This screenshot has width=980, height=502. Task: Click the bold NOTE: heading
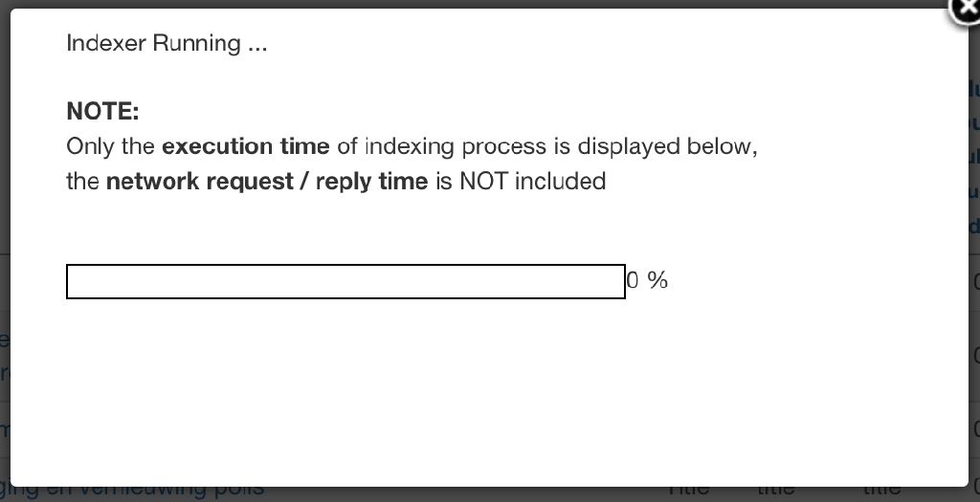tap(102, 111)
